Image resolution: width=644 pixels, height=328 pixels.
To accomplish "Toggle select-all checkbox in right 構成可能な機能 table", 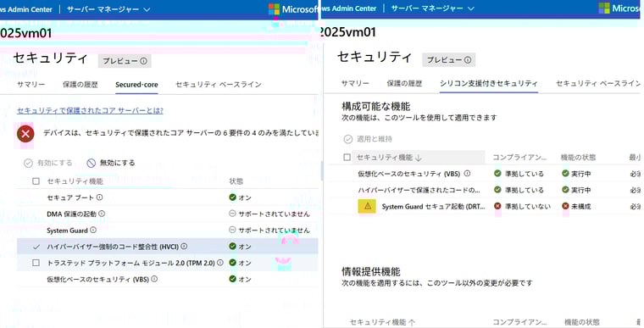I will tap(347, 157).
